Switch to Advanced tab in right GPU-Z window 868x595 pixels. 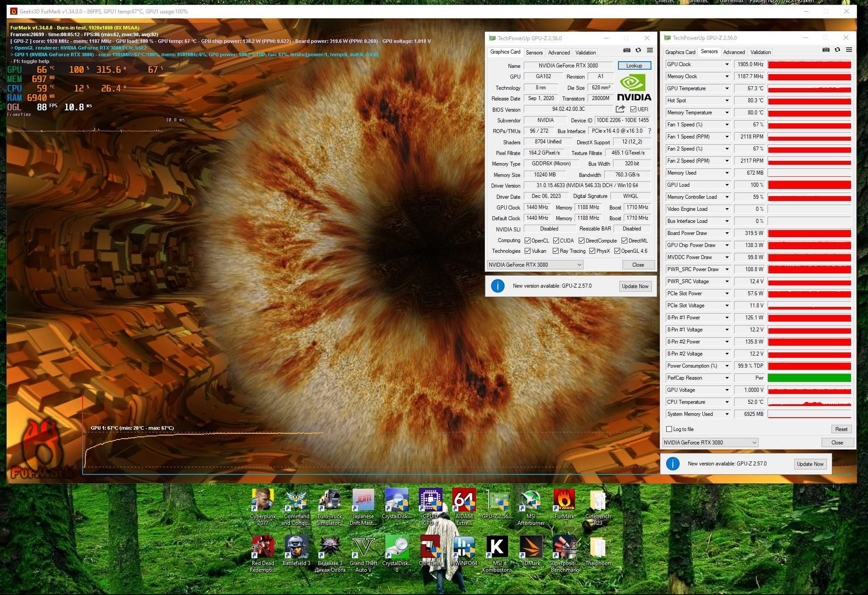point(734,52)
